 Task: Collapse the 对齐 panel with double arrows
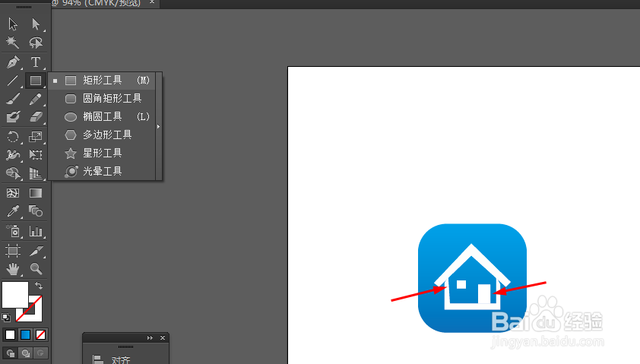point(150,338)
